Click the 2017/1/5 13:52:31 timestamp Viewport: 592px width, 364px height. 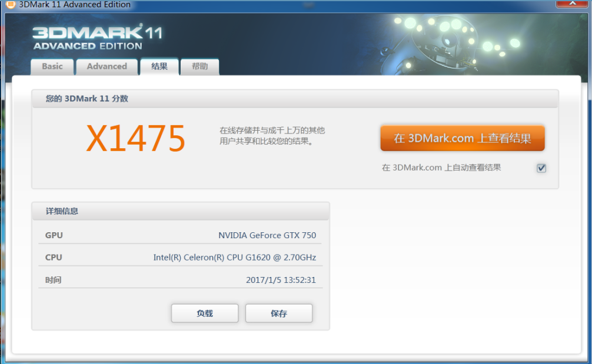(281, 280)
